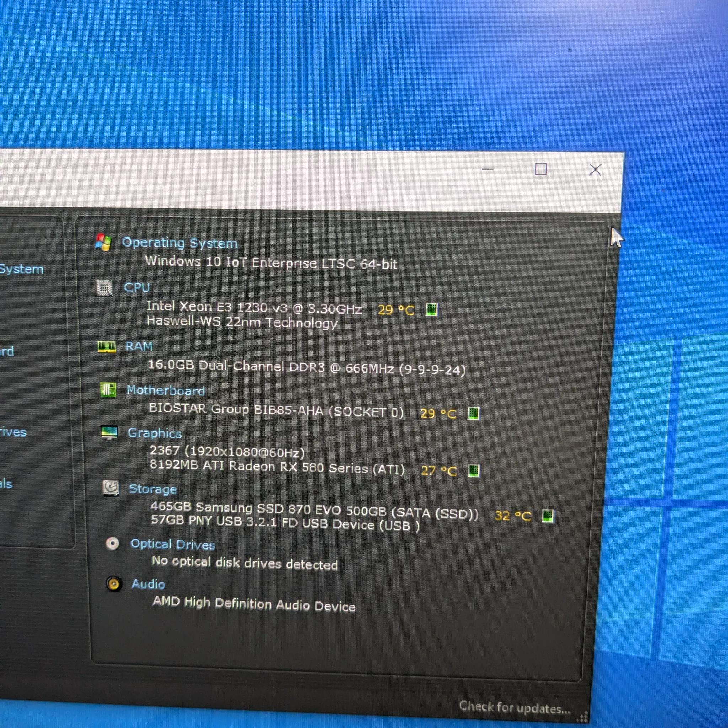The width and height of the screenshot is (728, 728).
Task: Select the Samsung SSD 870 EVO line
Action: click(x=315, y=510)
